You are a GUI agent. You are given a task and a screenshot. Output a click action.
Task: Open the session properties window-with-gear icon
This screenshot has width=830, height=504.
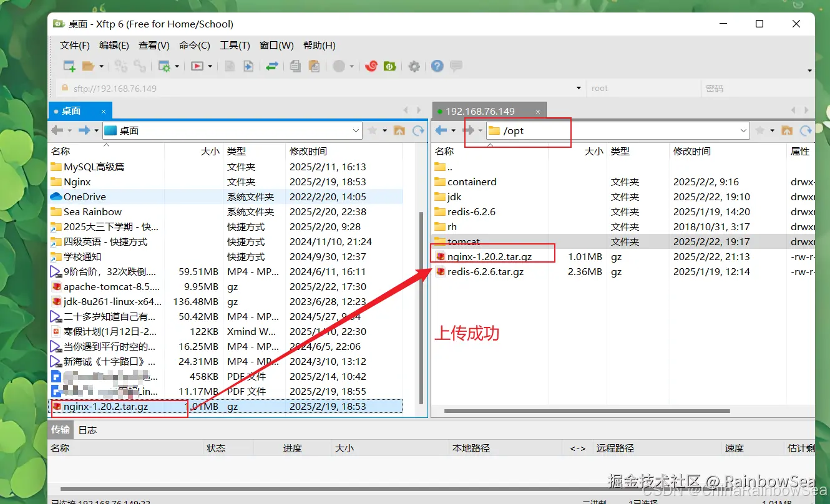click(165, 66)
